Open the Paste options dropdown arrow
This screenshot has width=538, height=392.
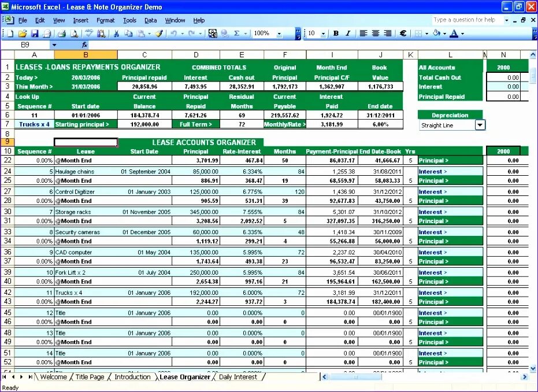[149, 34]
